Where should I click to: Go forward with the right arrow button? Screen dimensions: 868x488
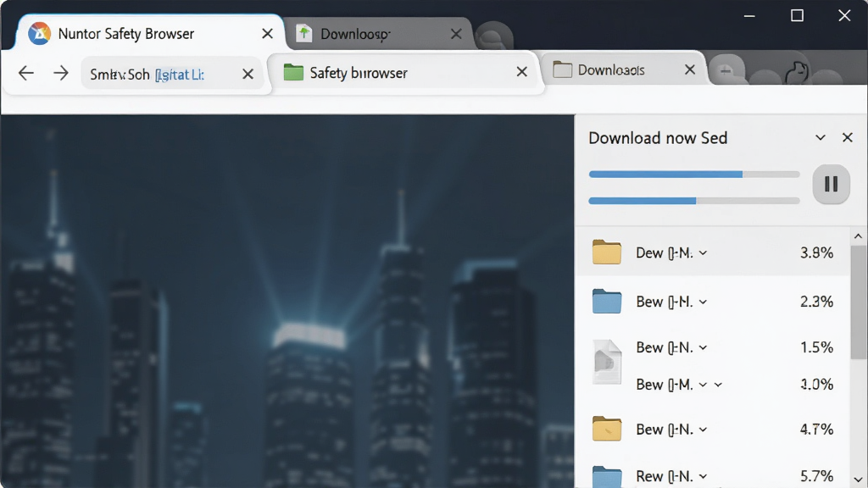[61, 73]
